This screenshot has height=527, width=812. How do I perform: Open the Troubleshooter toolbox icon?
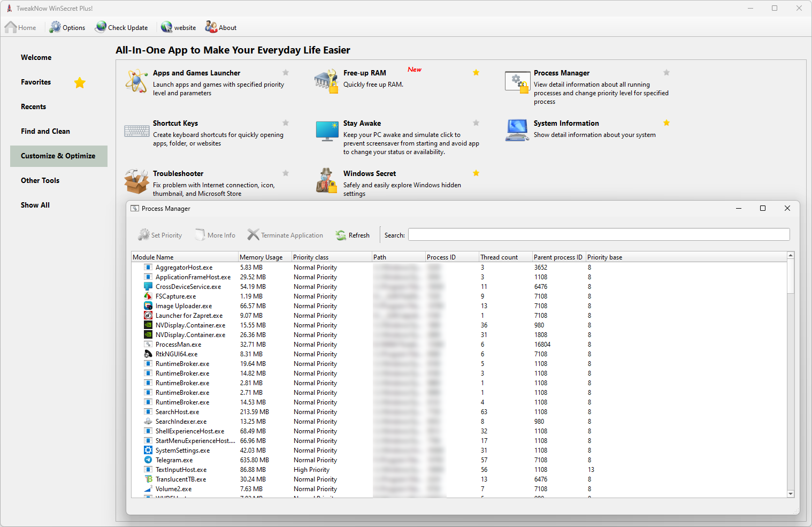point(136,181)
